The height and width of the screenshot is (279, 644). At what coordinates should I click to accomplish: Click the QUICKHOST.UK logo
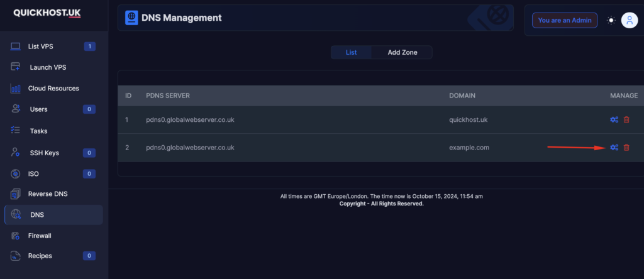(47, 13)
